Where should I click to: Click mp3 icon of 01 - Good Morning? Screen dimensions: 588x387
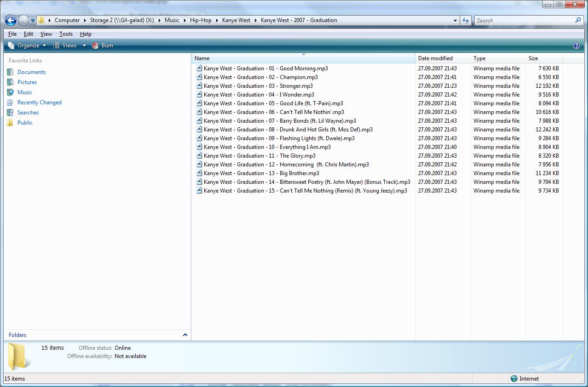point(199,68)
